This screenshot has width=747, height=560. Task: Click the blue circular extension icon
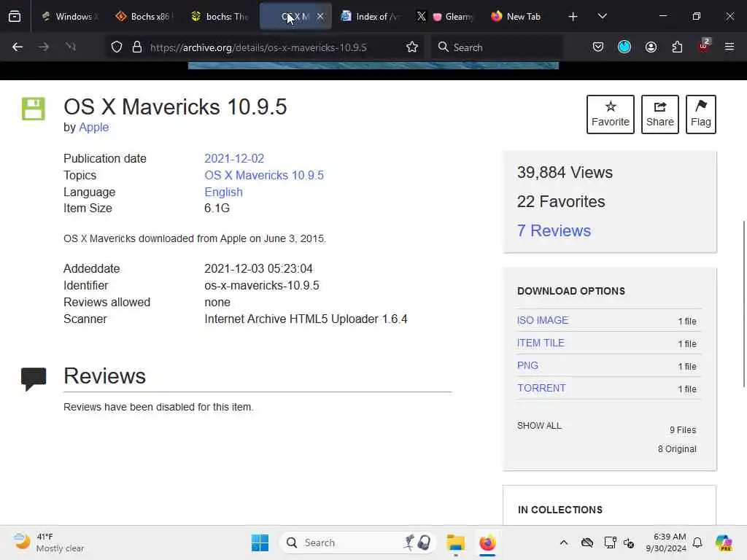(x=624, y=47)
